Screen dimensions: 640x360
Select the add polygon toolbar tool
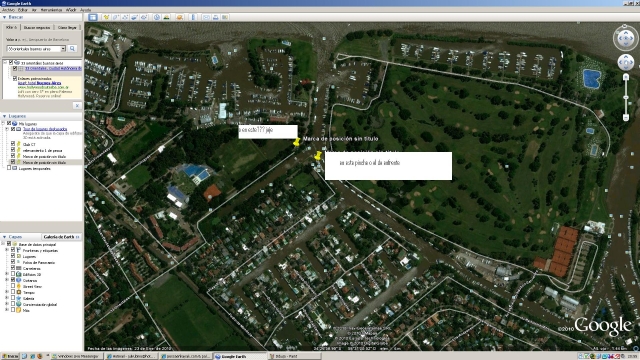click(116, 17)
